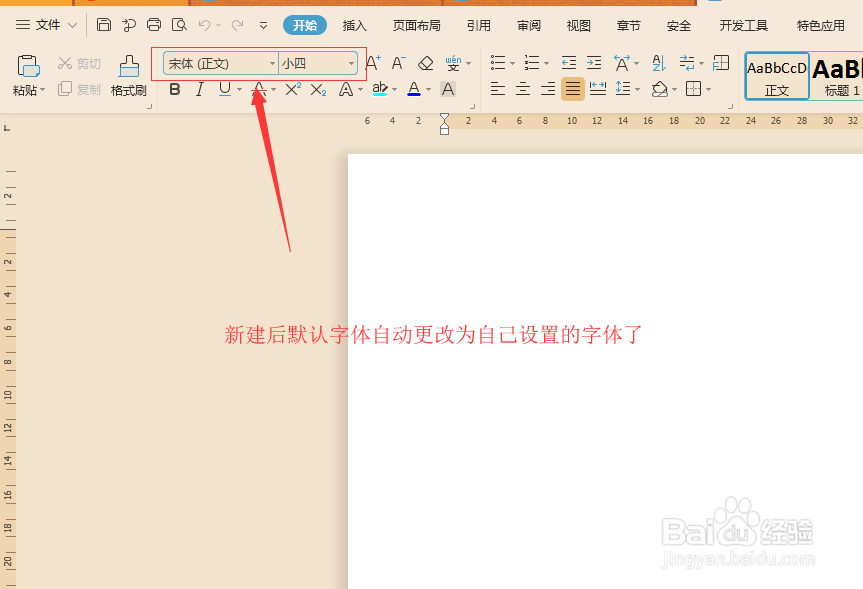Toggle italic formatting
The height and width of the screenshot is (589, 863).
199,89
